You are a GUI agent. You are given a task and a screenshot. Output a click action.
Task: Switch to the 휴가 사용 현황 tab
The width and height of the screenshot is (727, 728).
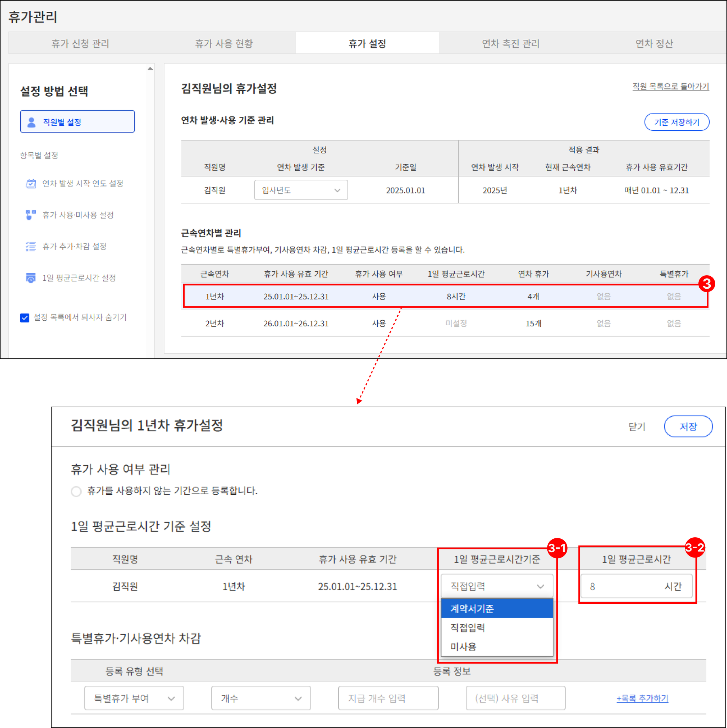coord(224,43)
